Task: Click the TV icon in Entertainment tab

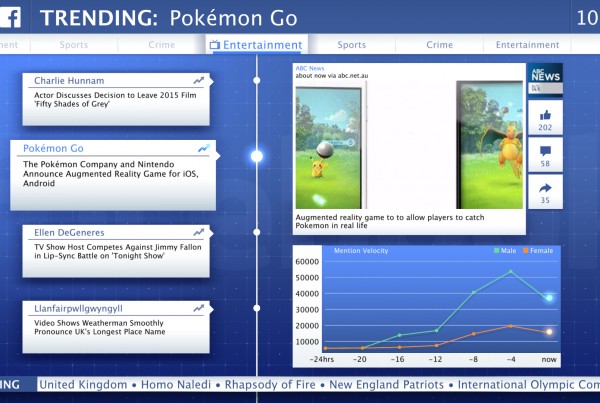Action: click(x=215, y=45)
